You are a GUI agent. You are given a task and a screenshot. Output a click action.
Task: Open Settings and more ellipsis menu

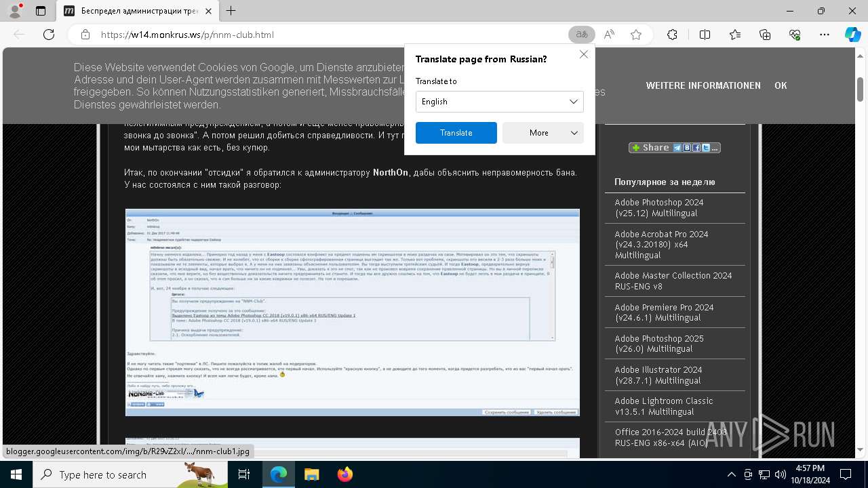[x=825, y=35]
